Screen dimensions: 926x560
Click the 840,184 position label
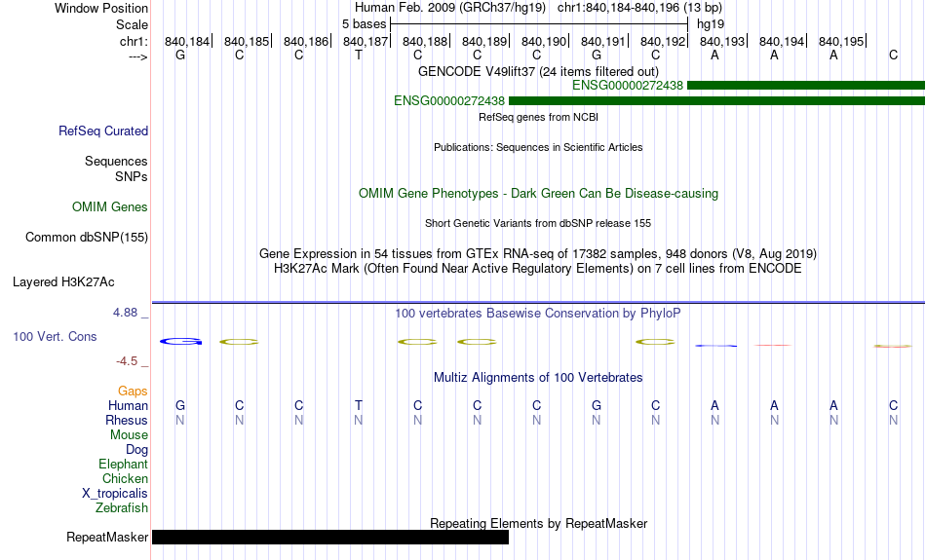186,41
